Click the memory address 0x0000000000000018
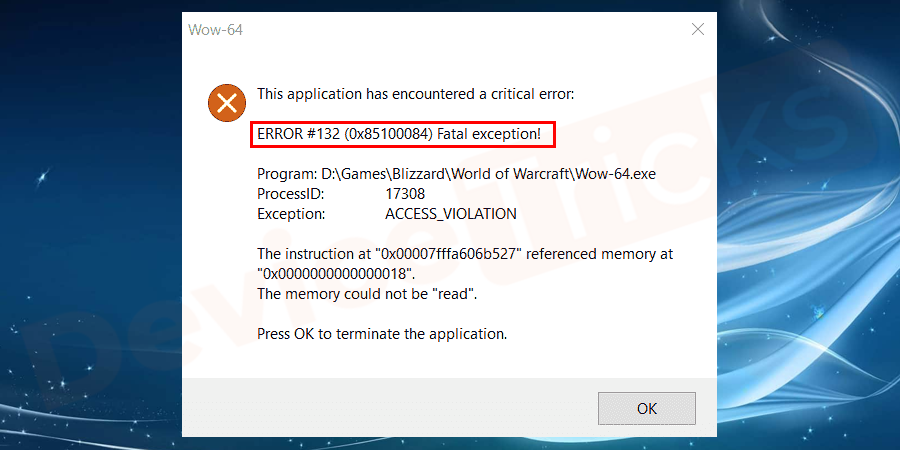 point(335,274)
